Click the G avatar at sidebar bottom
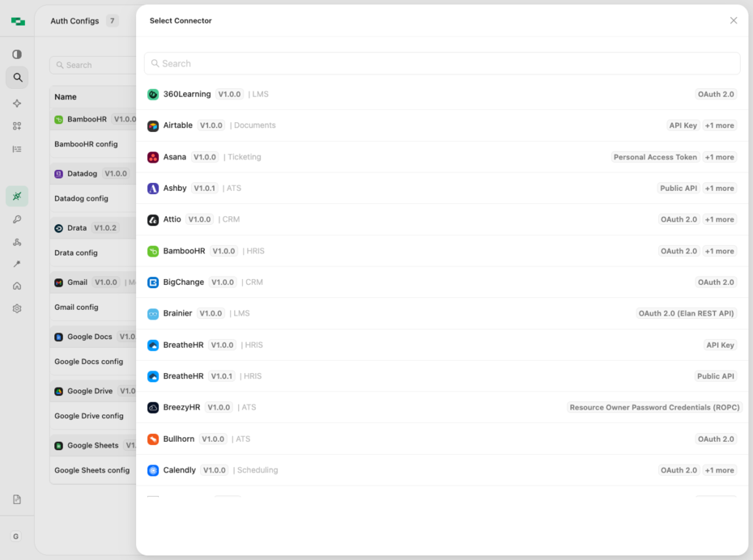 point(17,536)
